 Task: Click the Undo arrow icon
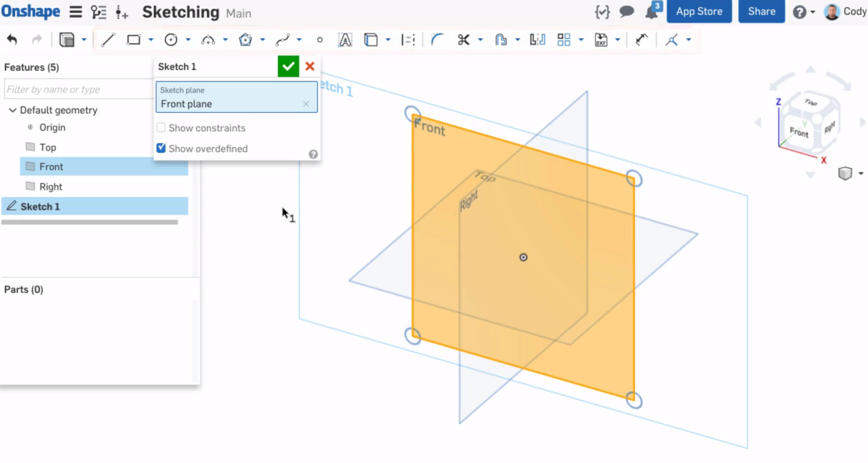12,40
